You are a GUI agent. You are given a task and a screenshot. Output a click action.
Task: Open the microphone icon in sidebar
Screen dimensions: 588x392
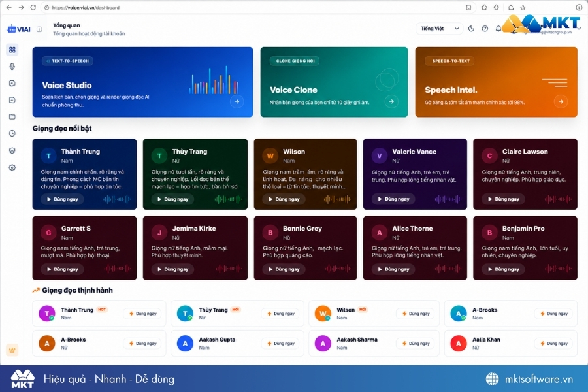coord(12,67)
